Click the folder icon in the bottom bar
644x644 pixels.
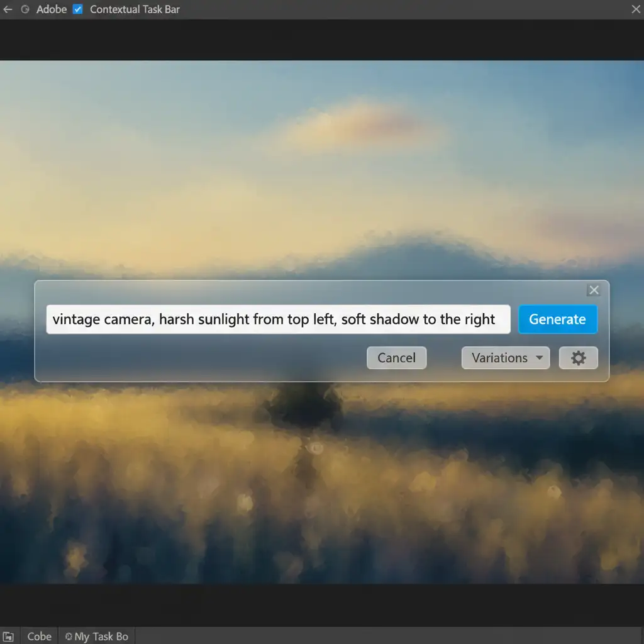click(8, 636)
